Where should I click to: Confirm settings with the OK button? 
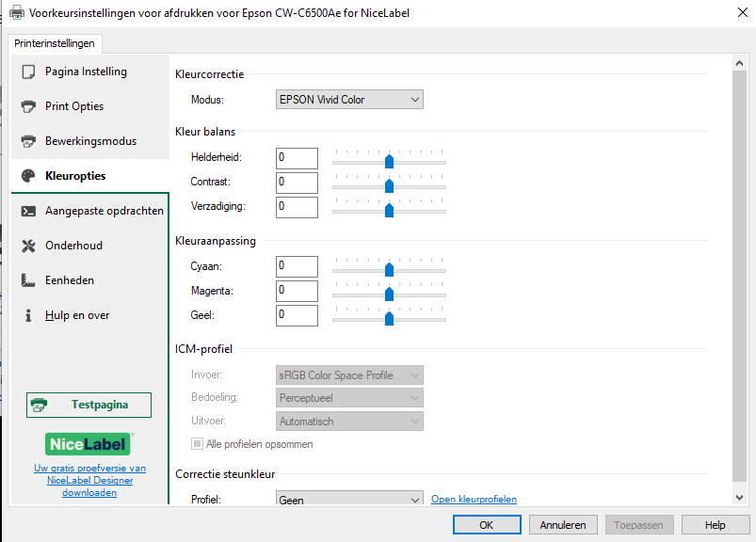487,525
